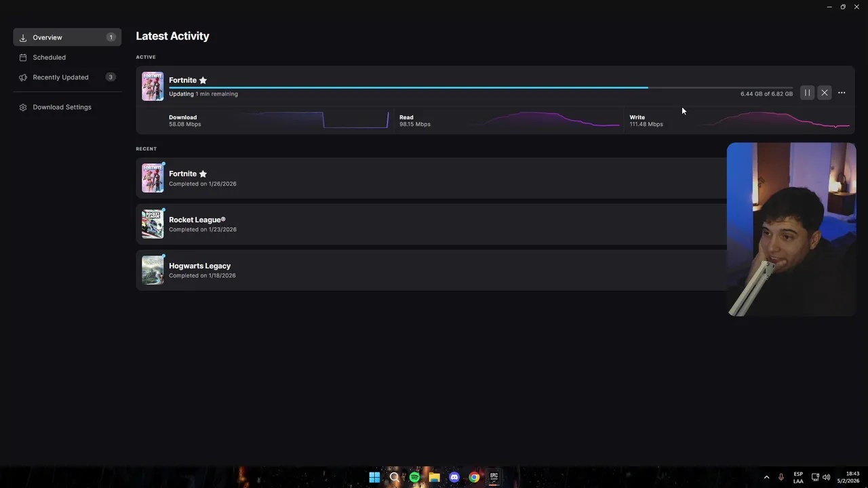Restore down the Epic Games window

point(843,7)
